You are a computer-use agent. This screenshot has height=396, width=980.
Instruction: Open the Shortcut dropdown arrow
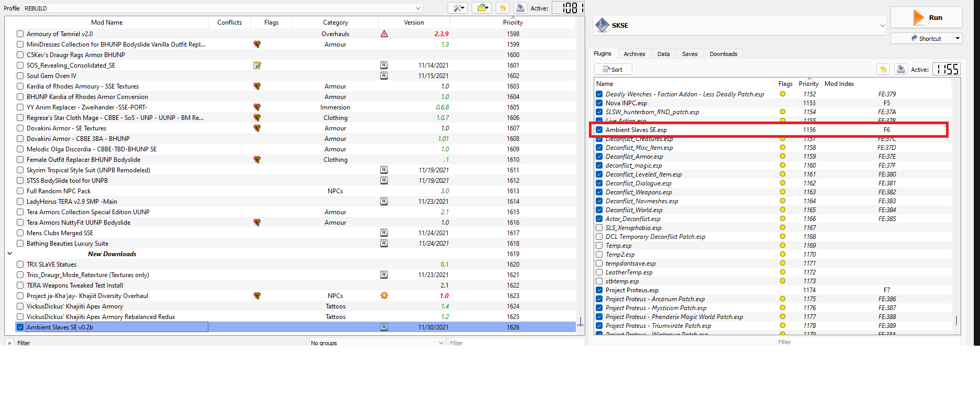[x=957, y=38]
